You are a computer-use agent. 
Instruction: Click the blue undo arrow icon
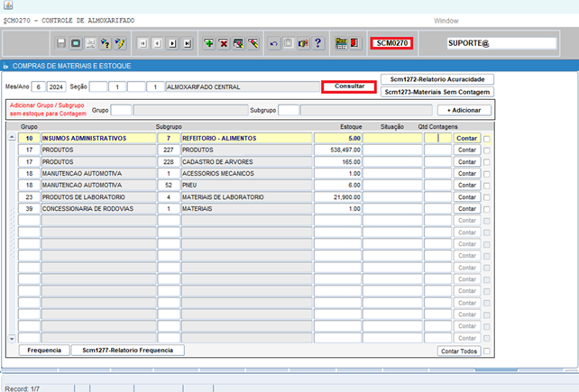[273, 43]
